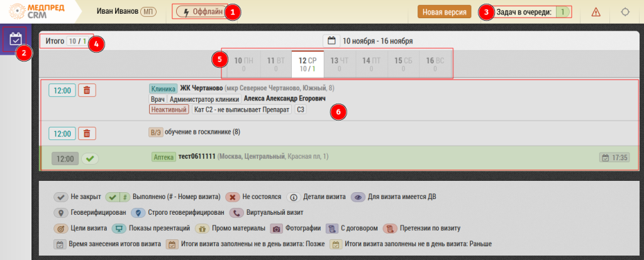Image resolution: width=644 pixels, height=260 pixels.
Task: Select the 13 ЧТ day tab
Action: click(340, 64)
